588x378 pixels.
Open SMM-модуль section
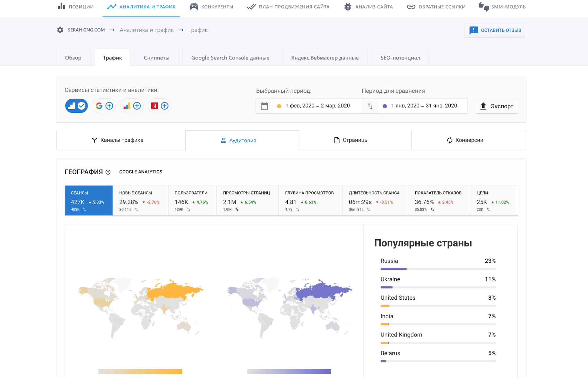tap(502, 6)
